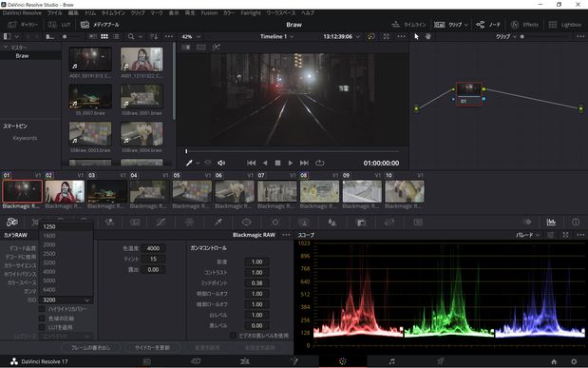Toggle the LUT panel button
This screenshot has width=588, height=368.
click(60, 25)
